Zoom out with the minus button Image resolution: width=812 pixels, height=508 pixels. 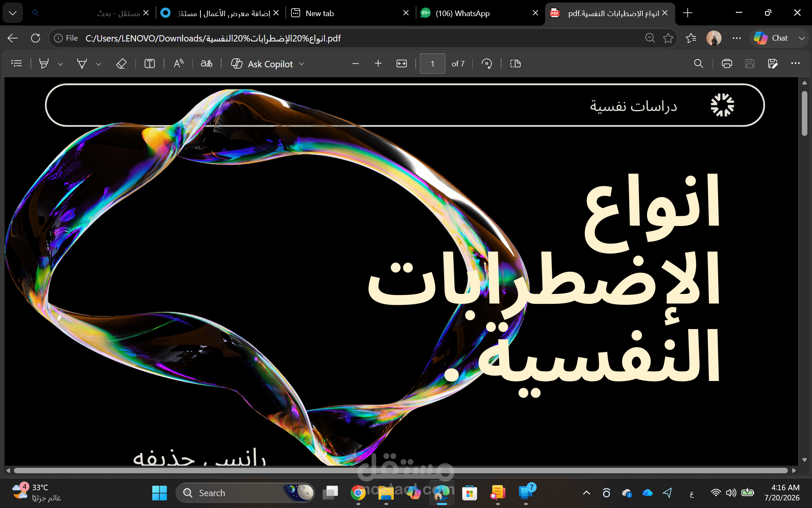[356, 63]
